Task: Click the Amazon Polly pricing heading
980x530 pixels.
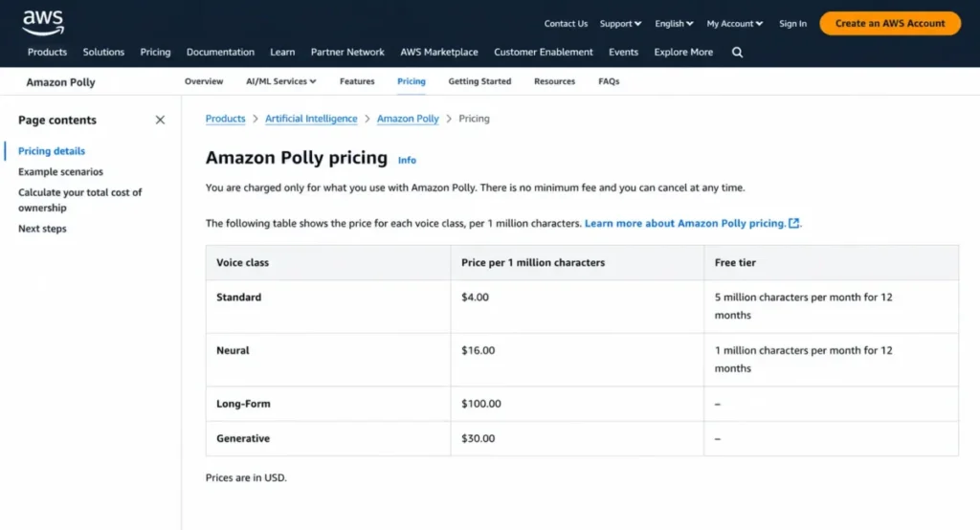Action: [297, 158]
